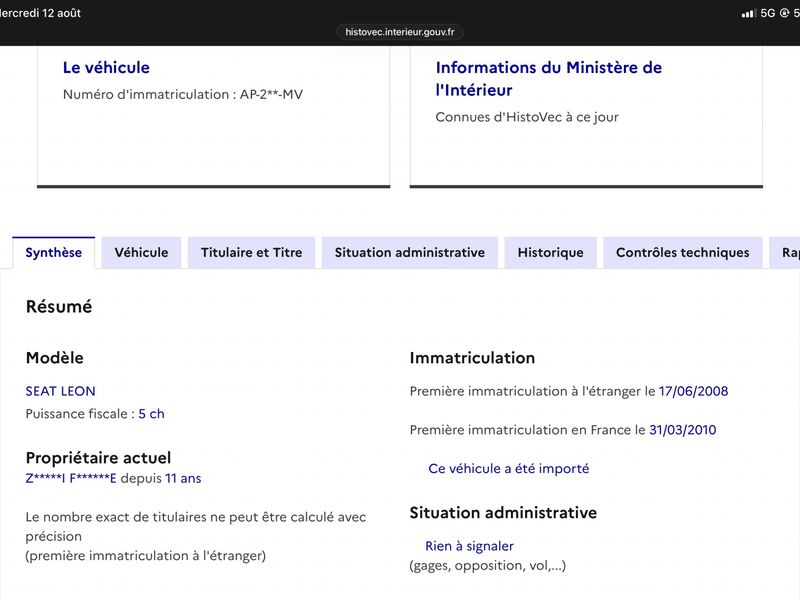Screen dimensions: 800x600
Task: Click Rien à signaler status
Action: (469, 546)
